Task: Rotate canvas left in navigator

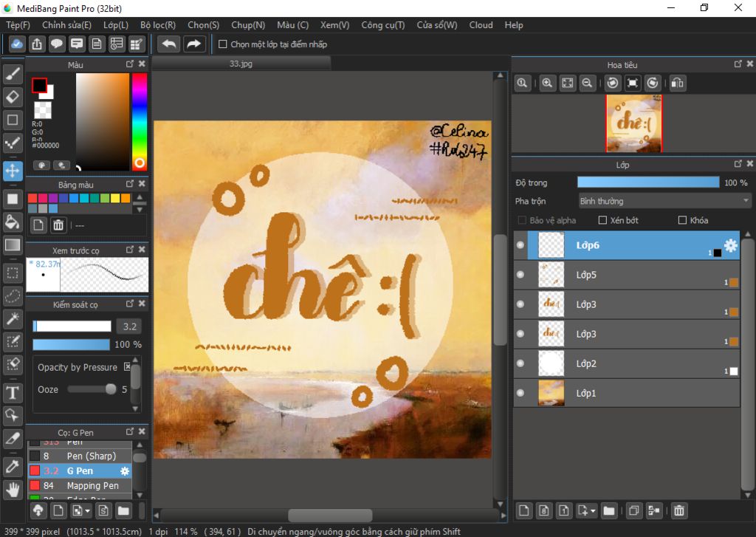Action: 613,83
